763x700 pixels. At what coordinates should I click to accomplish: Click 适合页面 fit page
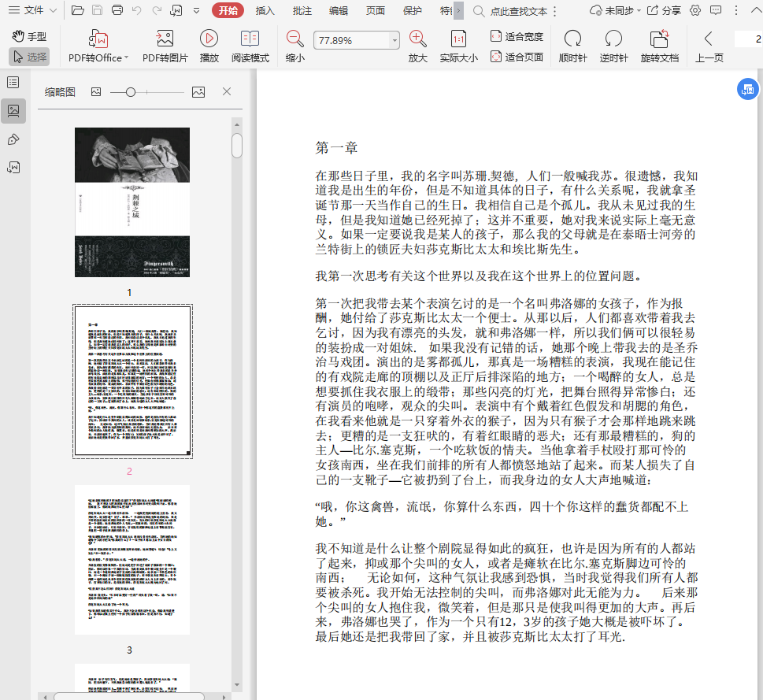coord(517,57)
